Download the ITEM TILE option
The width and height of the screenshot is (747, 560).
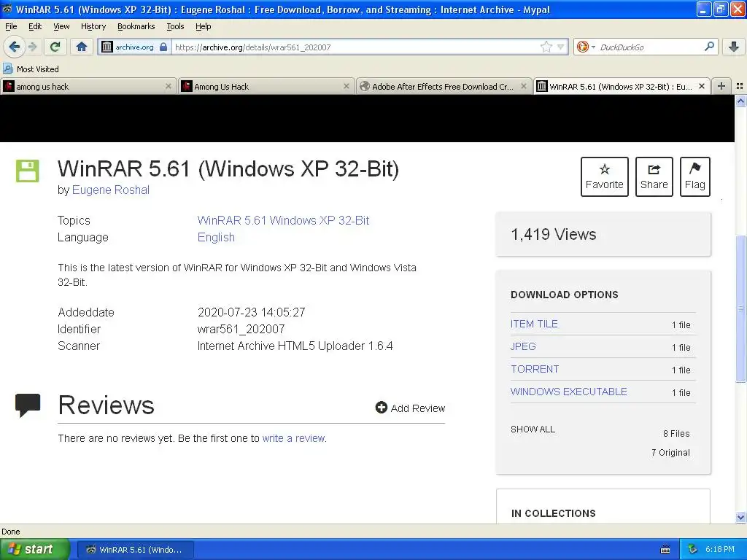pos(533,324)
